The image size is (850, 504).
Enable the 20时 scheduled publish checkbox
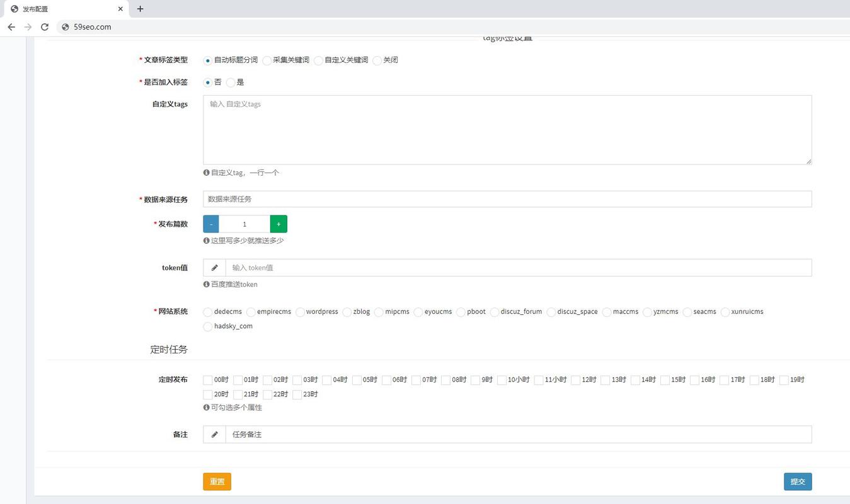[x=207, y=394]
